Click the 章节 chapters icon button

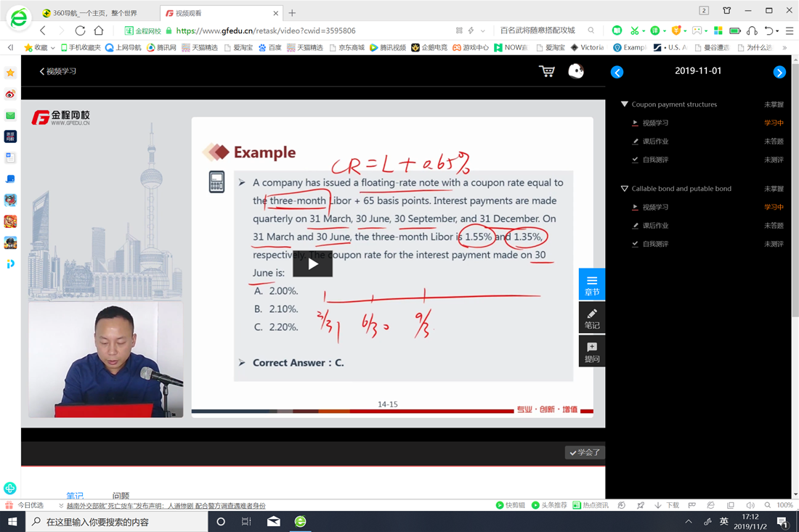tap(592, 285)
